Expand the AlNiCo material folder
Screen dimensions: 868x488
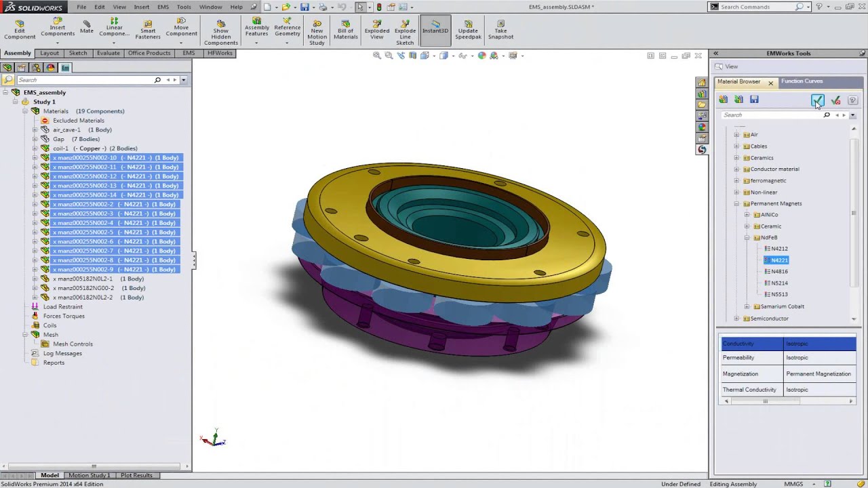pos(747,215)
